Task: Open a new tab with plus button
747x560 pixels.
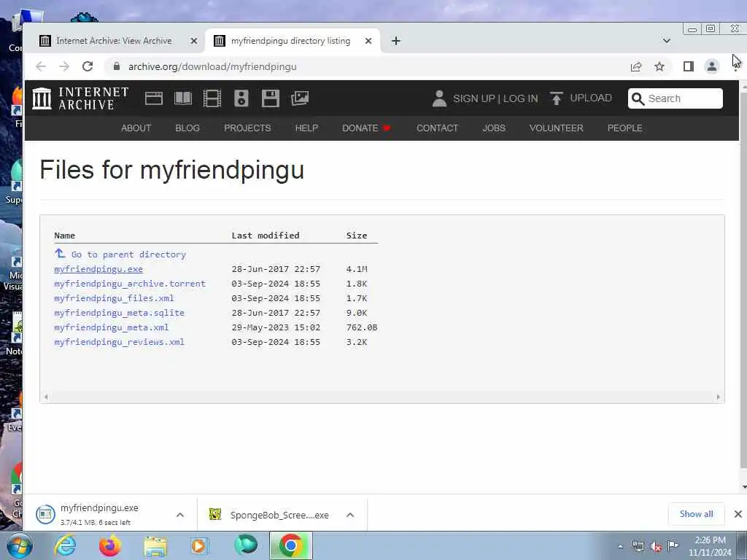Action: pyautogui.click(x=396, y=41)
